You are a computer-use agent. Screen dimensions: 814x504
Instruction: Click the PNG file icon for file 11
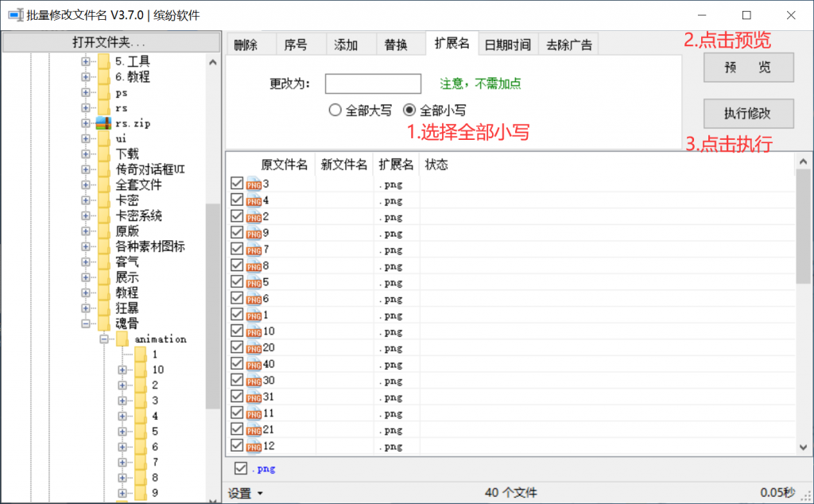pos(254,413)
